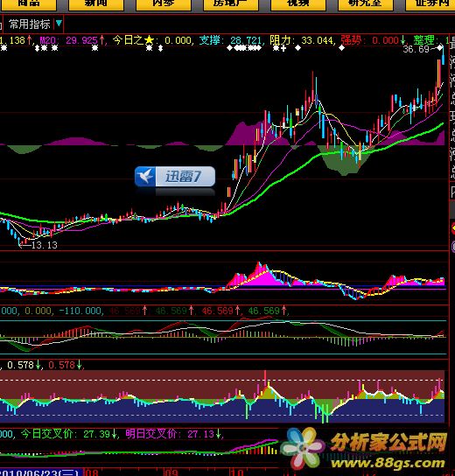The width and height of the screenshot is (455, 476).
Task: Click the 09 month marker on timeline
Action: [171, 473]
